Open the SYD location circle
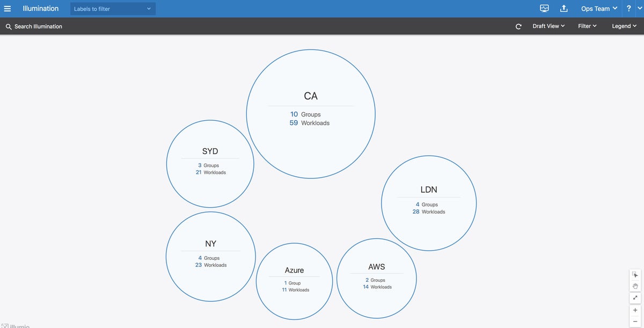644x328 pixels. click(x=210, y=164)
